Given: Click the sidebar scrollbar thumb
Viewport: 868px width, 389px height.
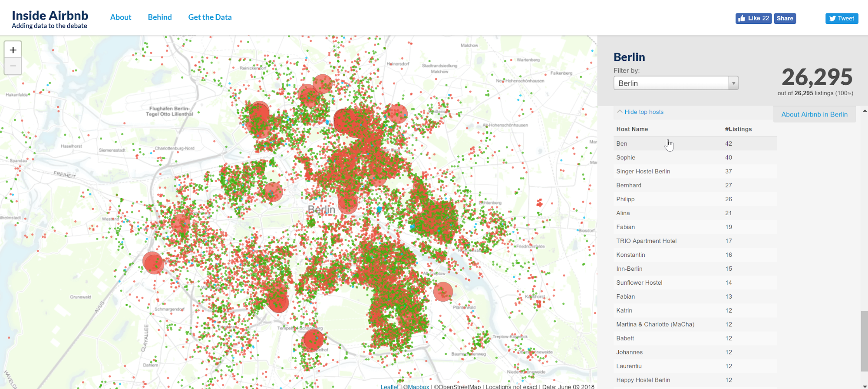Looking at the screenshot, I should (x=865, y=341).
